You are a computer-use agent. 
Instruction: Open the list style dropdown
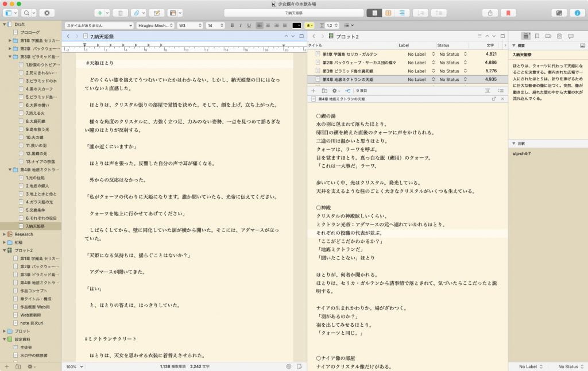tap(349, 25)
